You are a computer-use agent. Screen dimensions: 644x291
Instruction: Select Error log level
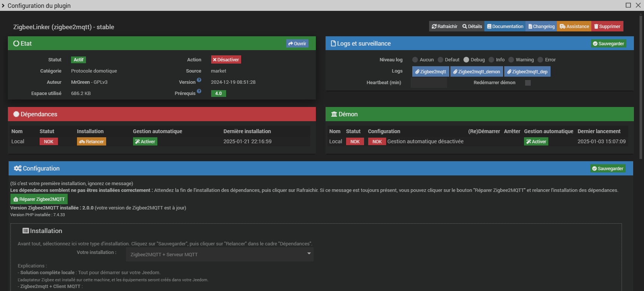540,59
